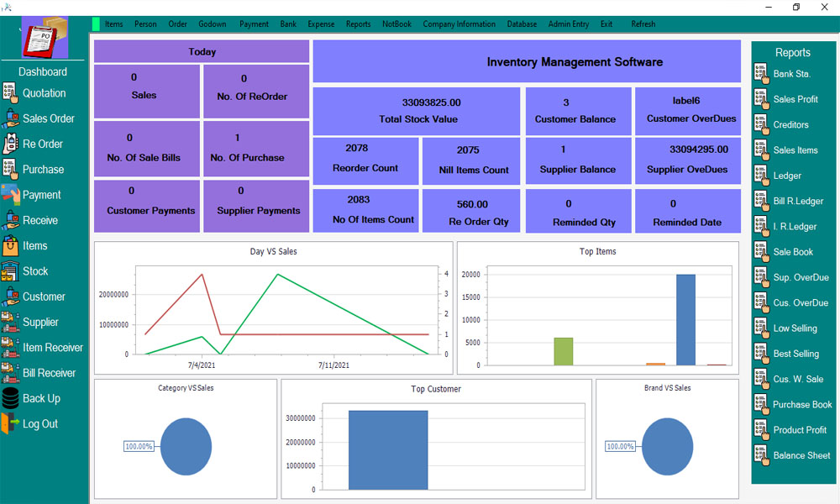Open the Bank Sta. report icon

(x=761, y=73)
